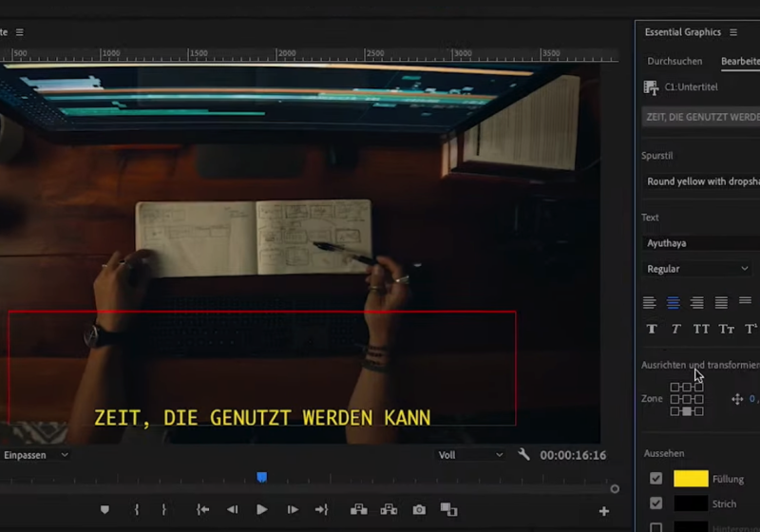This screenshot has width=760, height=532.
Task: Click the blue playhead in monitor timebar
Action: point(262,477)
